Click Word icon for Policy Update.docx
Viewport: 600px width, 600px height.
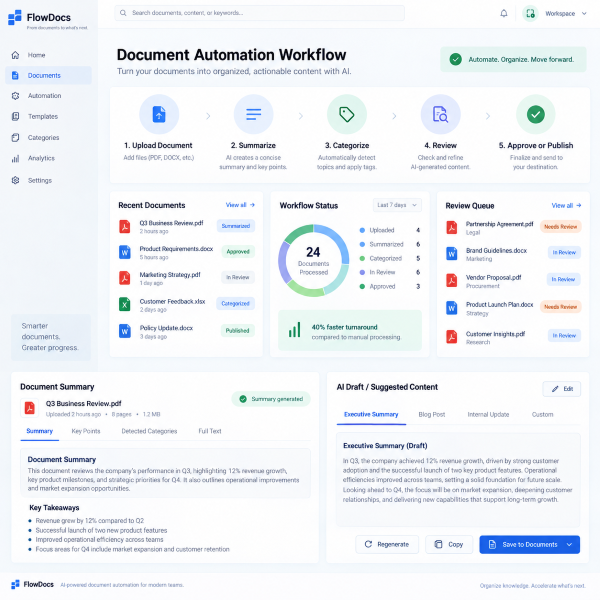124,331
